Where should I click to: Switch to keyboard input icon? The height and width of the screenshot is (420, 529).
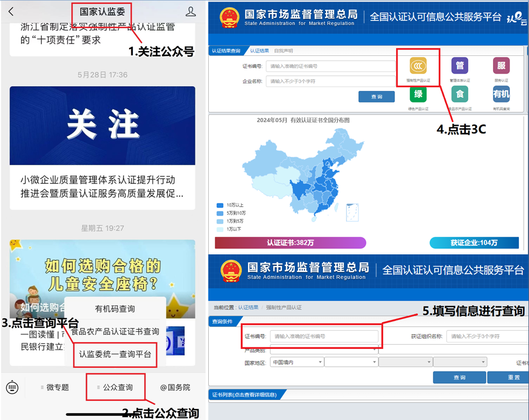12,387
